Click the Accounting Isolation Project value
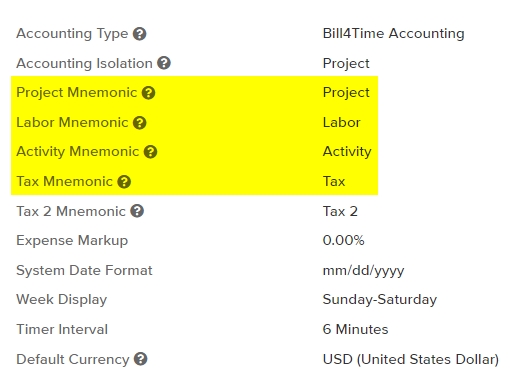The height and width of the screenshot is (386, 518). click(346, 63)
